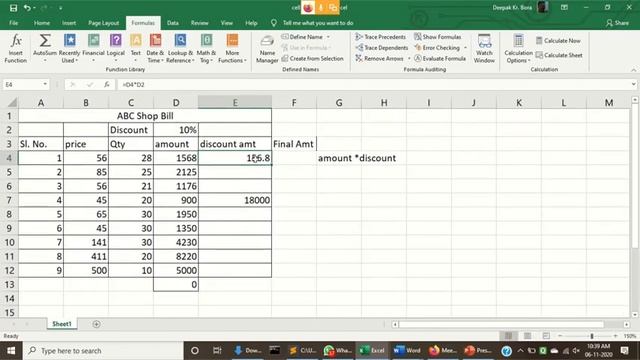
Task: Switch to the Insert tab
Action: tap(69, 23)
